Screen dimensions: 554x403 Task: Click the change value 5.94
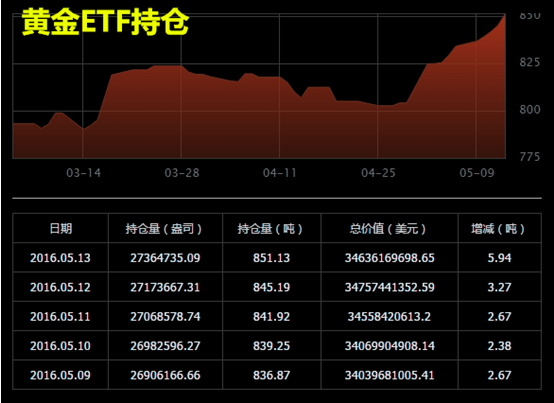pos(500,258)
